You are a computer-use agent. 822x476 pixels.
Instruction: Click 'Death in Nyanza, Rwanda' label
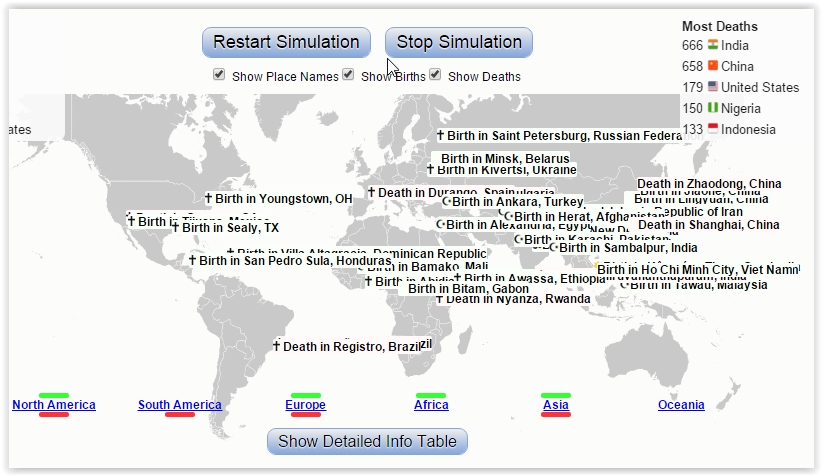[518, 299]
